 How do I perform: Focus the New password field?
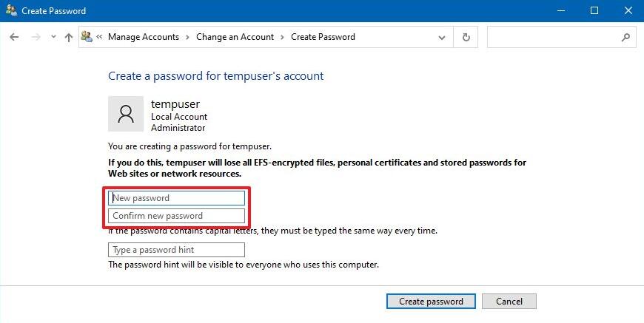click(x=177, y=198)
